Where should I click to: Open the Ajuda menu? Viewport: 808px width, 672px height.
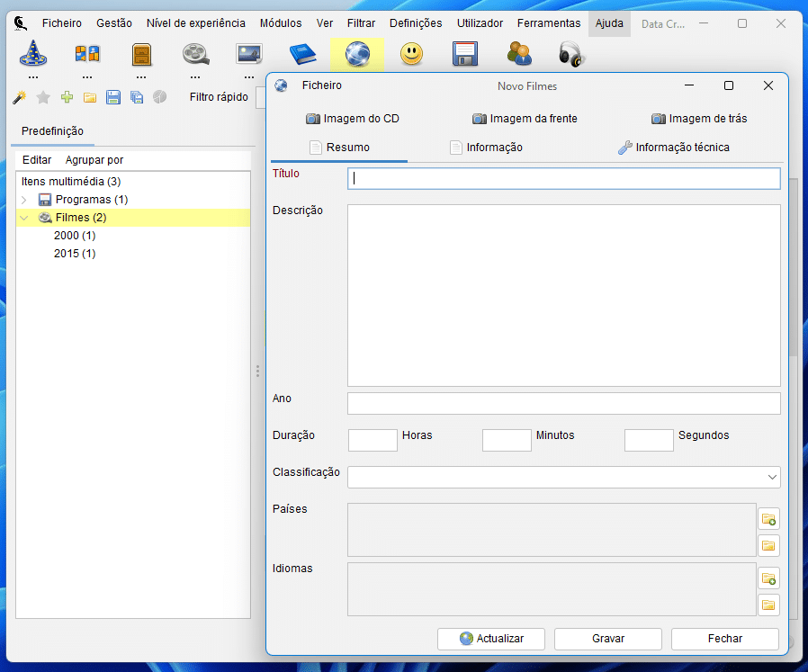[609, 23]
